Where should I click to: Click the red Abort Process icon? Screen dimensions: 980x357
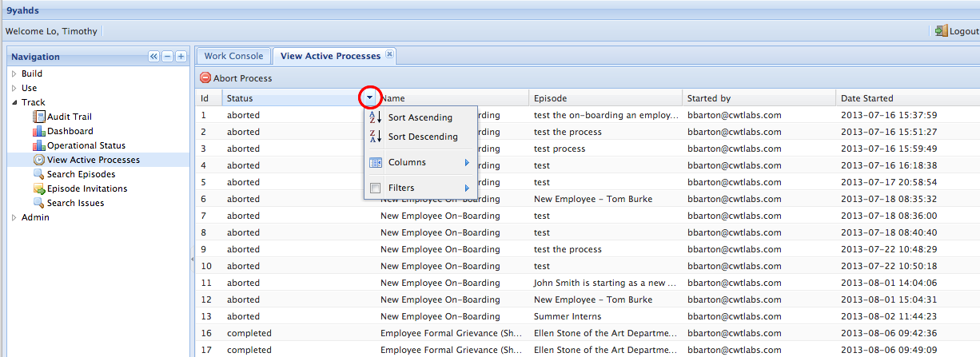pyautogui.click(x=205, y=78)
